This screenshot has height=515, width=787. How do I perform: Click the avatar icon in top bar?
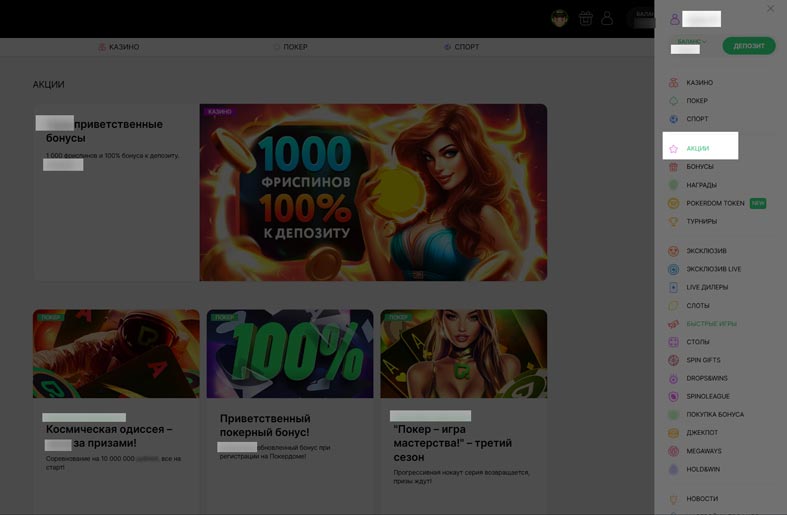(x=560, y=19)
